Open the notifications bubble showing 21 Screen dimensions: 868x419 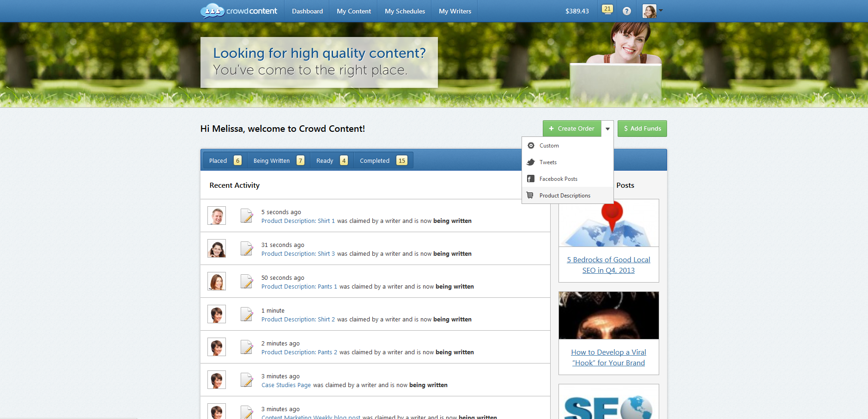[x=607, y=9]
